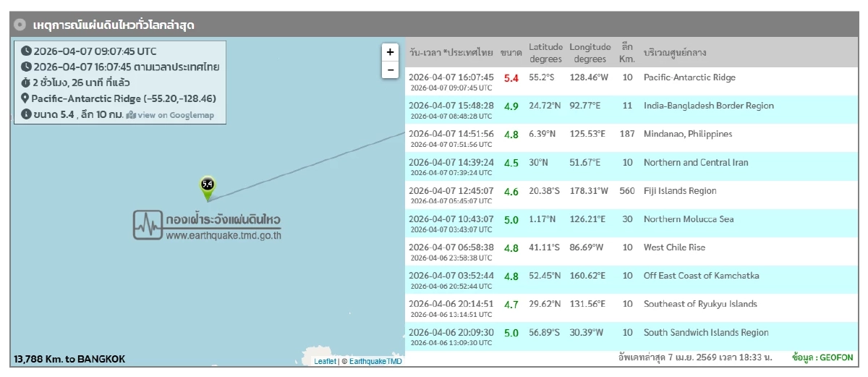This screenshot has height=377, width=868.
Task: Zoom out the map with minus button
Action: click(390, 70)
